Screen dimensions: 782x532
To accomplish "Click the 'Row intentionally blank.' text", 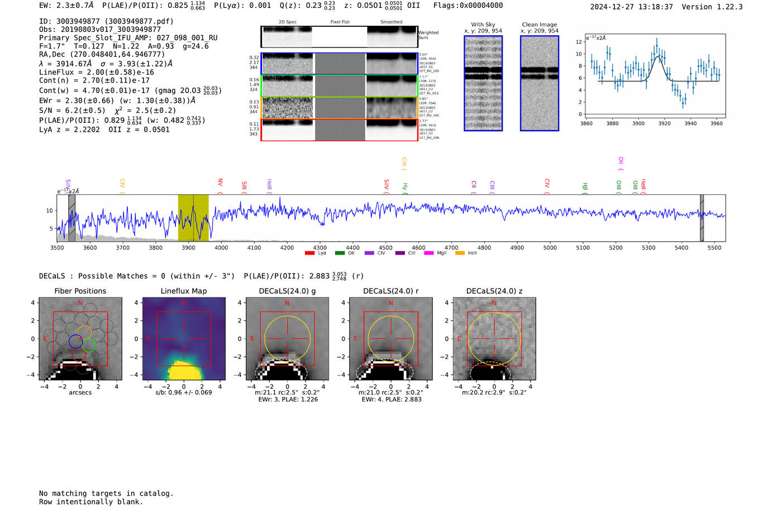I will tap(91, 502).
